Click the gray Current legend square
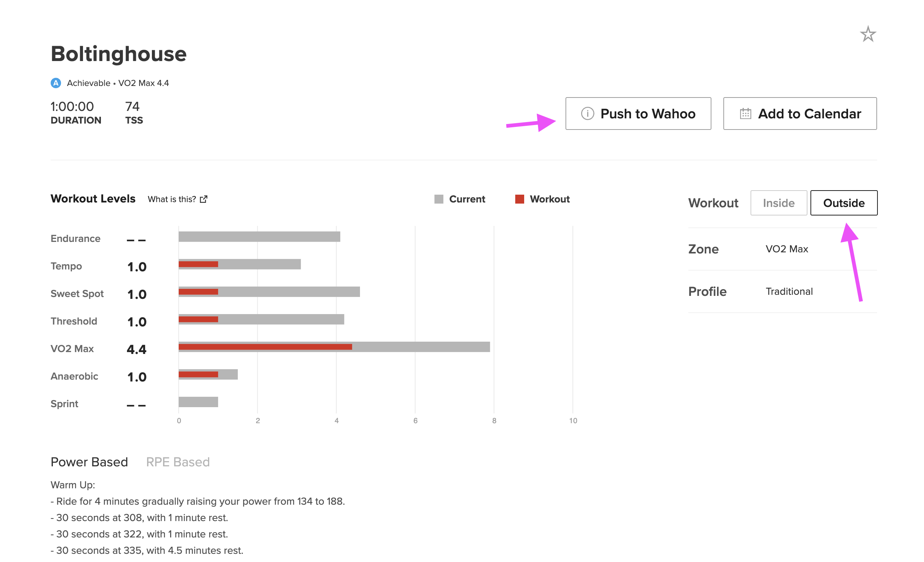The width and height of the screenshot is (924, 562). (439, 199)
